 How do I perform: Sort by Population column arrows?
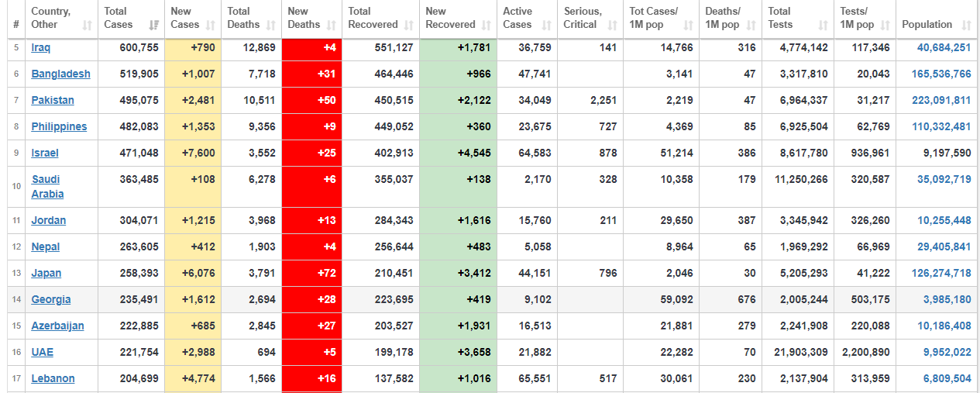[x=965, y=26]
